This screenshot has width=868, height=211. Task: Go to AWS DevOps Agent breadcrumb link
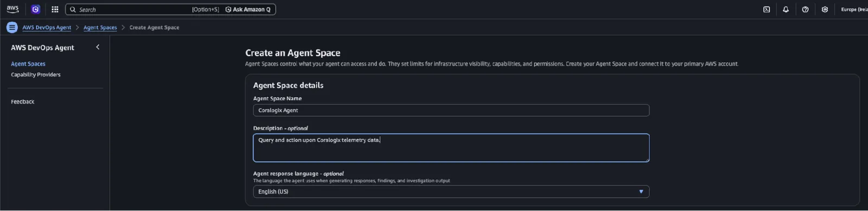47,27
